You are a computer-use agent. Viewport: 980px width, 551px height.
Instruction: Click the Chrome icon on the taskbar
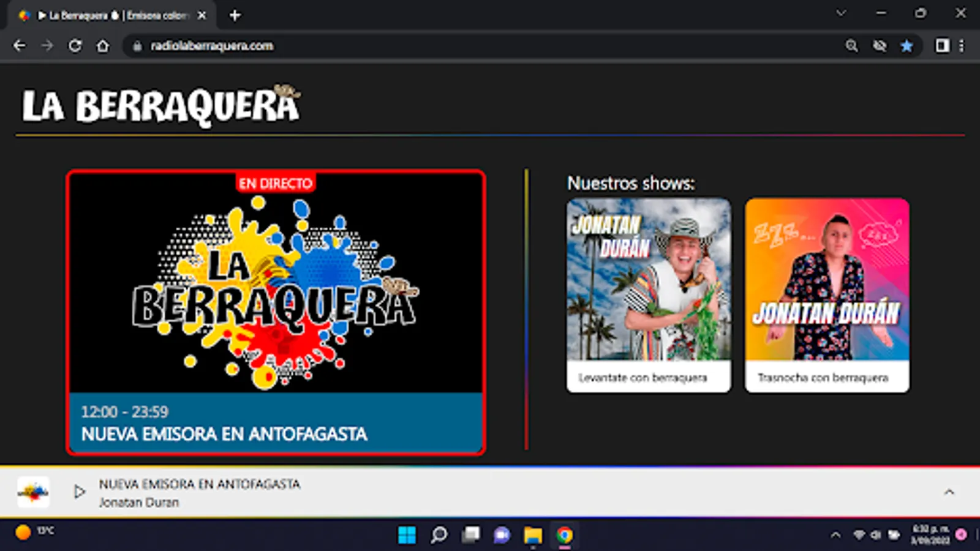[x=565, y=535]
